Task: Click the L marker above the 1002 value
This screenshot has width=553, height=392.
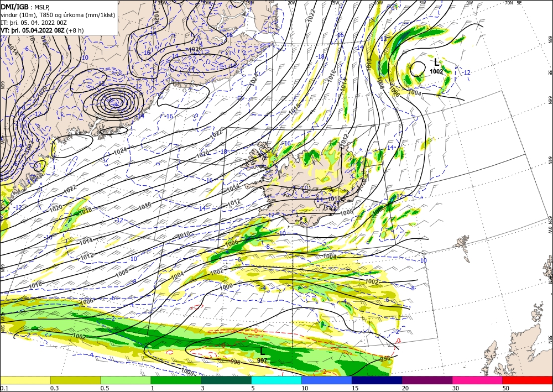Action: 437,62
